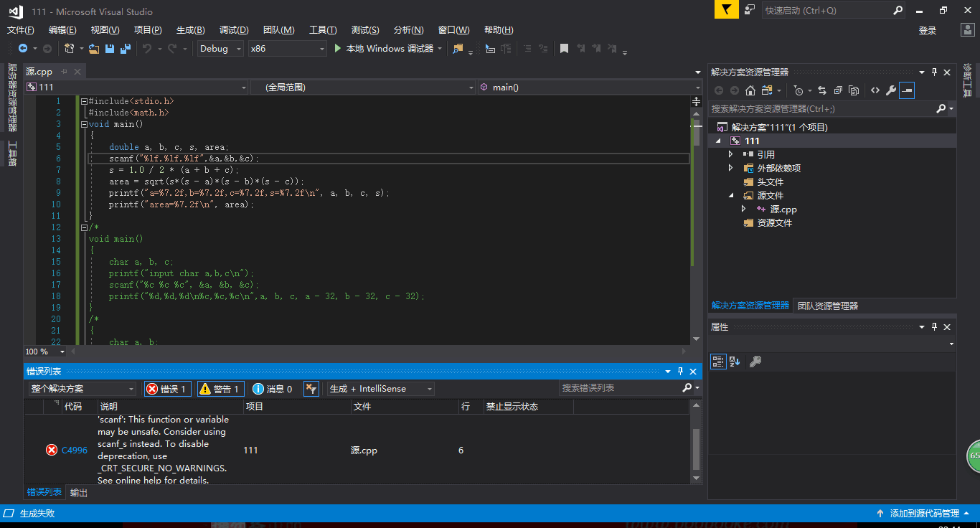The image size is (980, 528).
Task: Collapse All nodes in Solution Explorer
Action: coord(838,90)
